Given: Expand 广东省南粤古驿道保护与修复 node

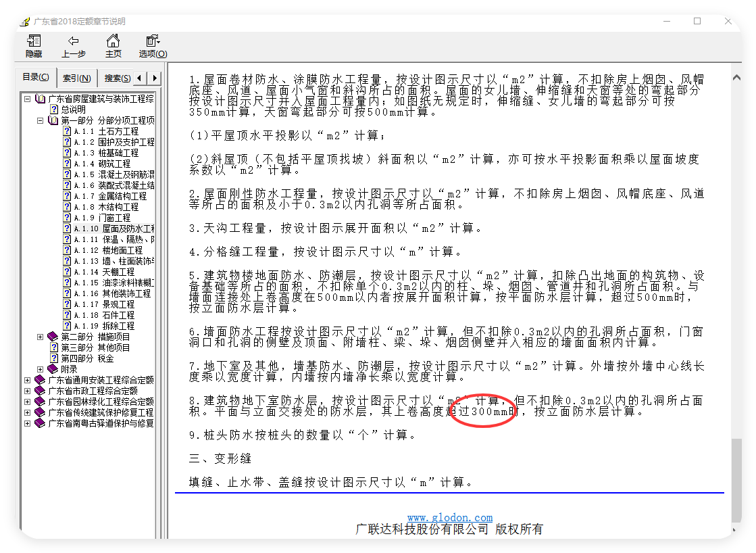Looking at the screenshot, I should (28, 423).
